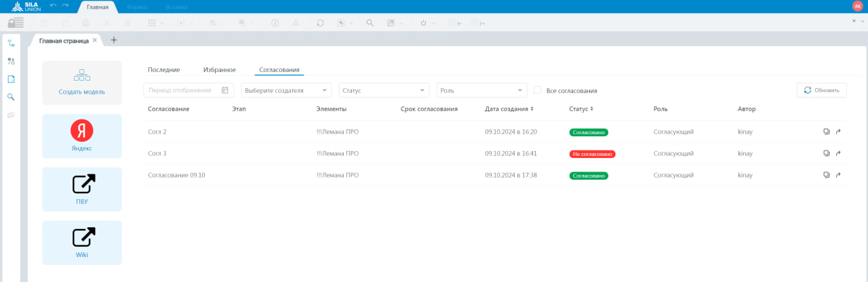
Task: Expand the Выберите создателя dropdown
Action: click(x=286, y=90)
